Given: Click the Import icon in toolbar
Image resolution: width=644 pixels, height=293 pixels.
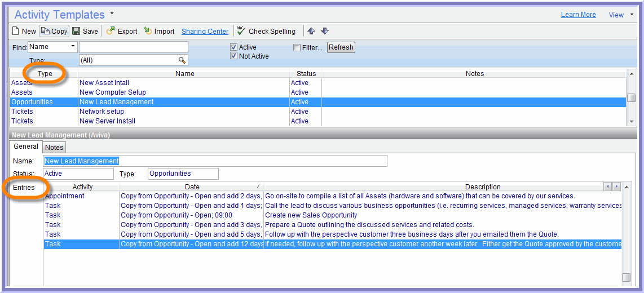Looking at the screenshot, I should (x=148, y=32).
